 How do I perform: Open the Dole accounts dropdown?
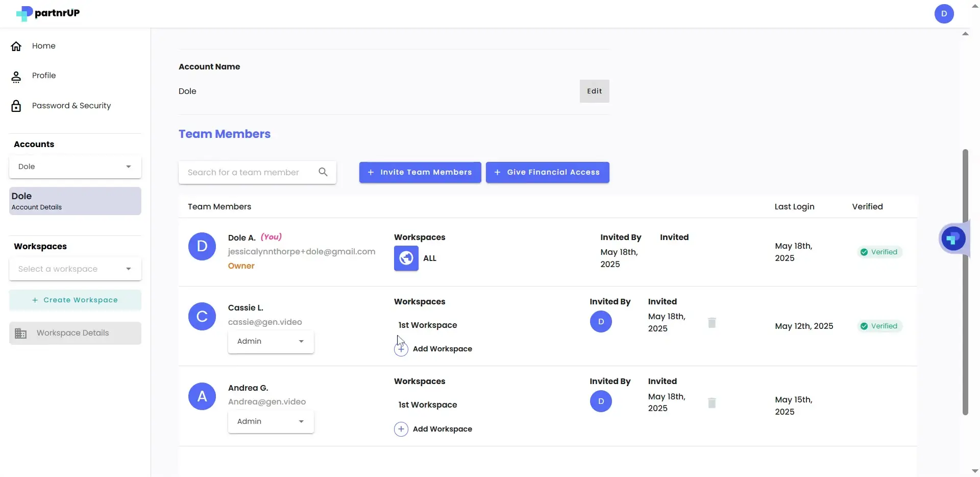(75, 166)
